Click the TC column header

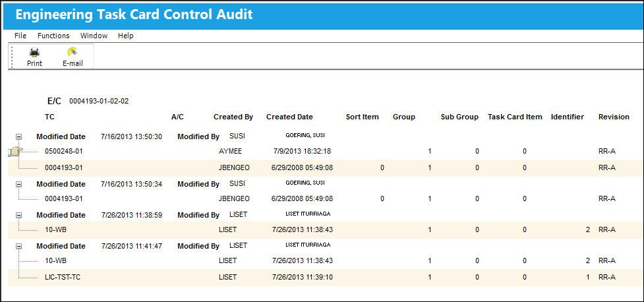(49, 117)
